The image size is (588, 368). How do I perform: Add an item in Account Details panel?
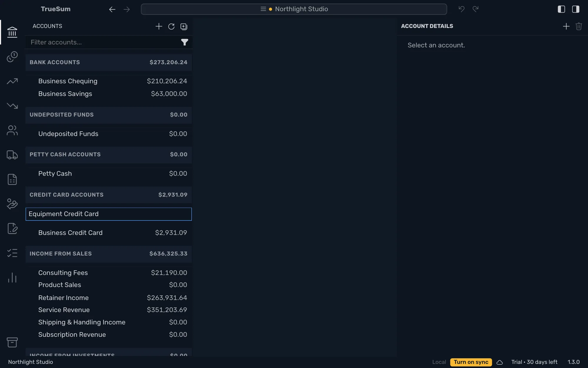566,26
